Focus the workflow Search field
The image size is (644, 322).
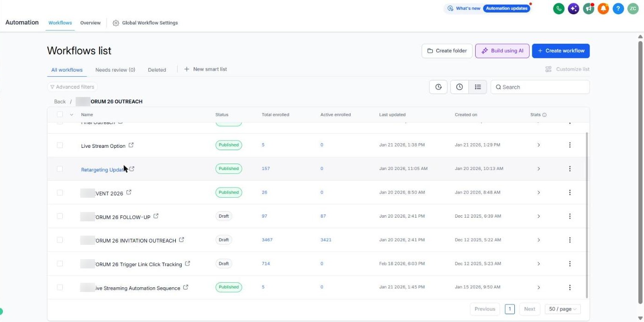click(x=540, y=87)
